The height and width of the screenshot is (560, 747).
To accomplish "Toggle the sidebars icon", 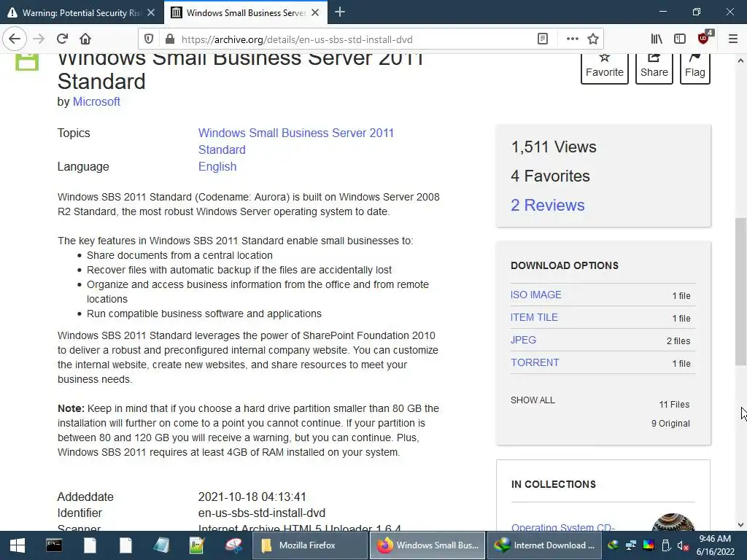I will point(680,39).
